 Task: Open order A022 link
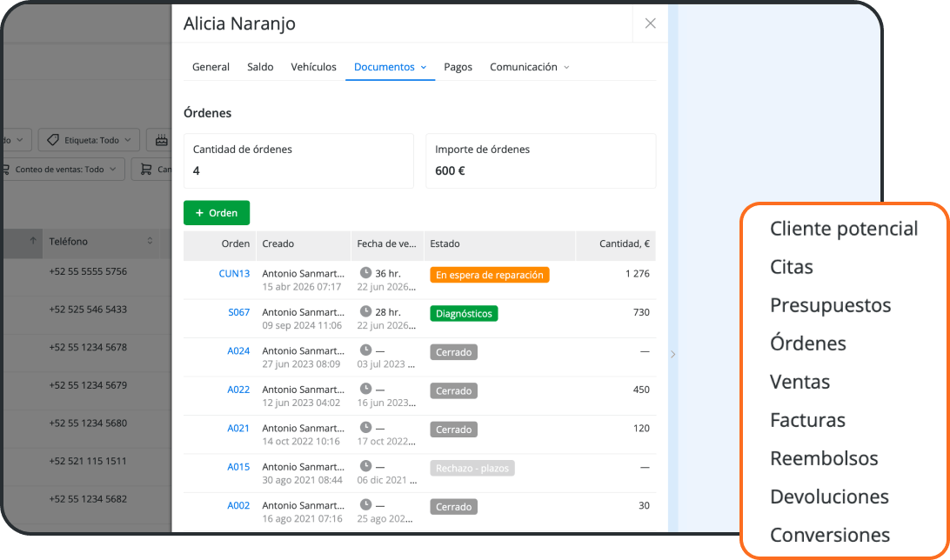pos(238,390)
